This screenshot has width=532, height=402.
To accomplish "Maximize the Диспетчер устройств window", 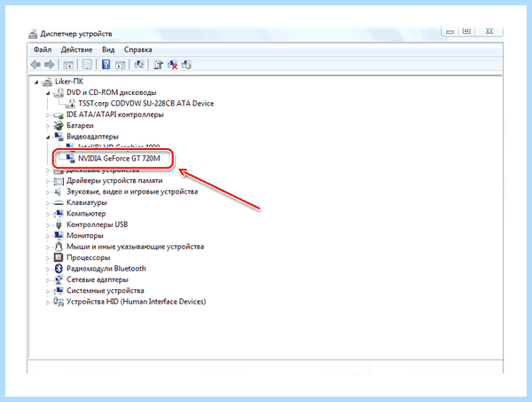I will (x=467, y=31).
